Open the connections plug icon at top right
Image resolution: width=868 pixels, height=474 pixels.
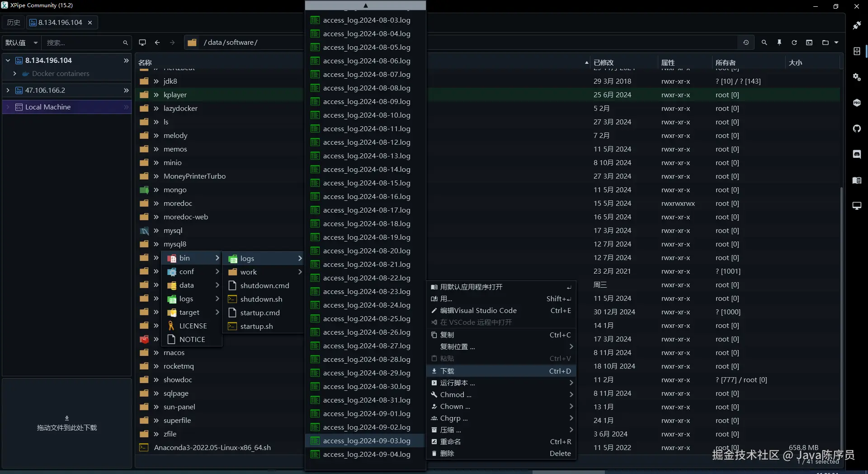tap(857, 25)
